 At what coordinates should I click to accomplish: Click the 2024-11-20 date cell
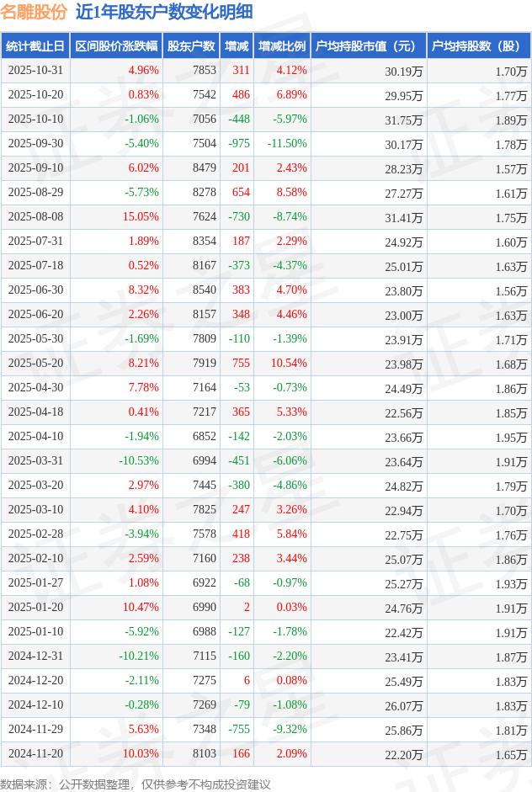[x=36, y=754]
